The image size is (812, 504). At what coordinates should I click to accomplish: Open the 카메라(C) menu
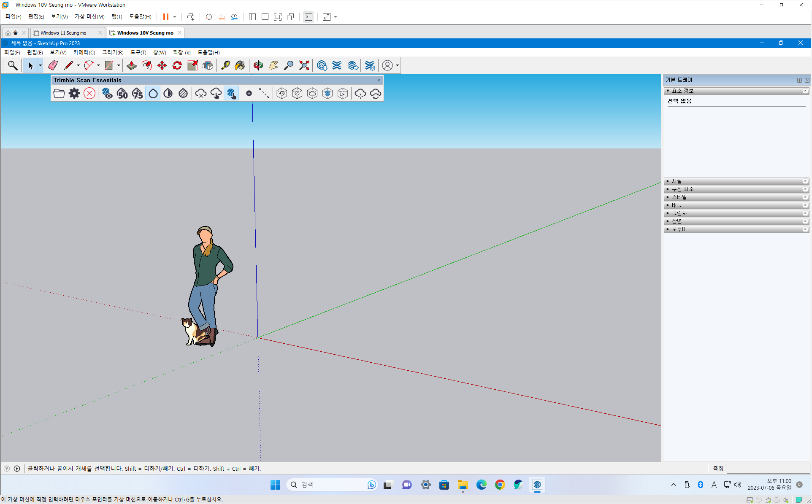click(x=84, y=52)
